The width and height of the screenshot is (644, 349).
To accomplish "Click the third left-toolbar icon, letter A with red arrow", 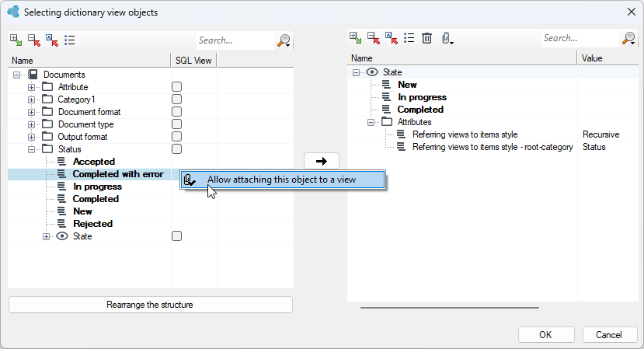I will (52, 40).
